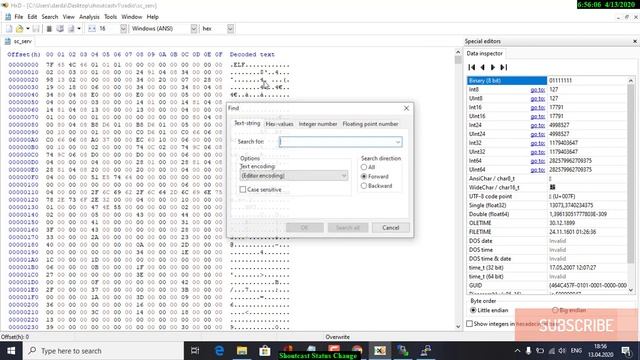Screen dimensions: 640x360
Task: Open the Edit menu
Action: tap(32, 17)
